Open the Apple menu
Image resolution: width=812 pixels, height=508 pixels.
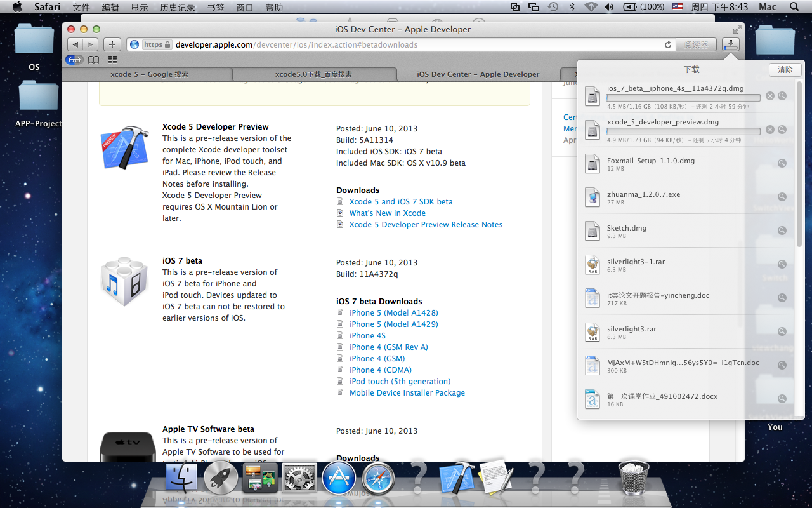pyautogui.click(x=17, y=7)
